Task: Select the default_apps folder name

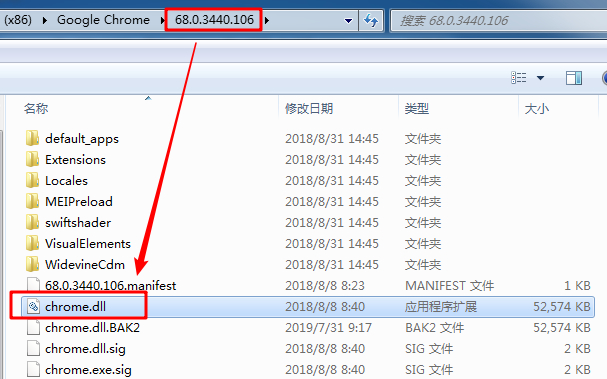Action: pyautogui.click(x=82, y=139)
